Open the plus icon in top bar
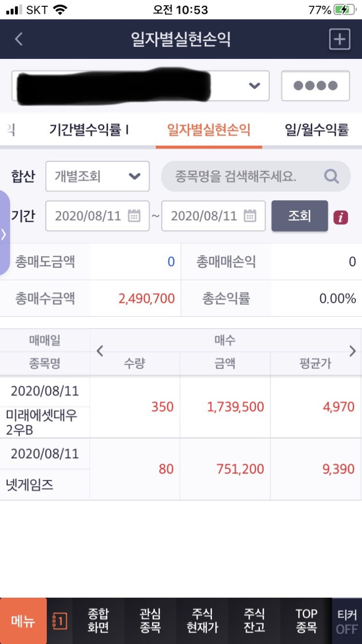The width and height of the screenshot is (362, 644). [x=340, y=39]
